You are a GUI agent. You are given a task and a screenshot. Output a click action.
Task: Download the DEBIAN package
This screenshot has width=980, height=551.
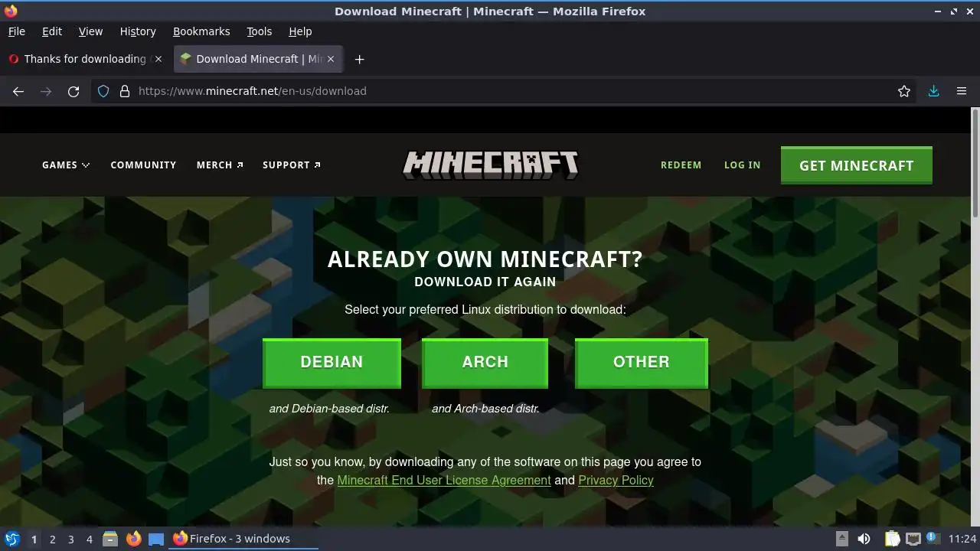332,363
